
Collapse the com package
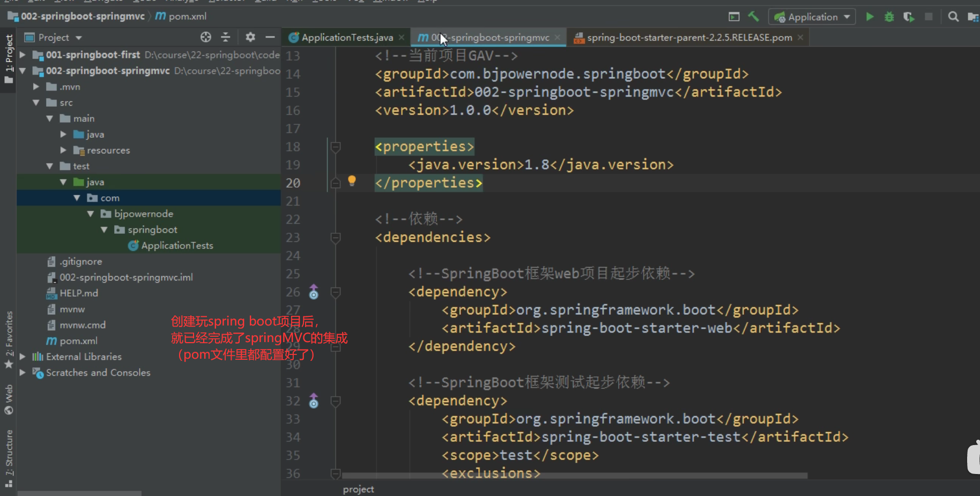click(77, 198)
